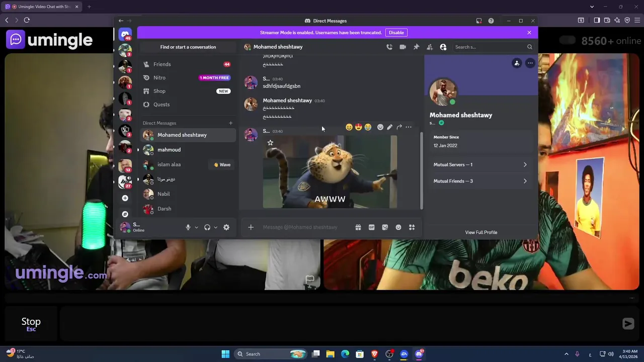Image resolution: width=644 pixels, height=362 pixels.
Task: Open the emoji picker in message bar
Action: (x=398, y=227)
